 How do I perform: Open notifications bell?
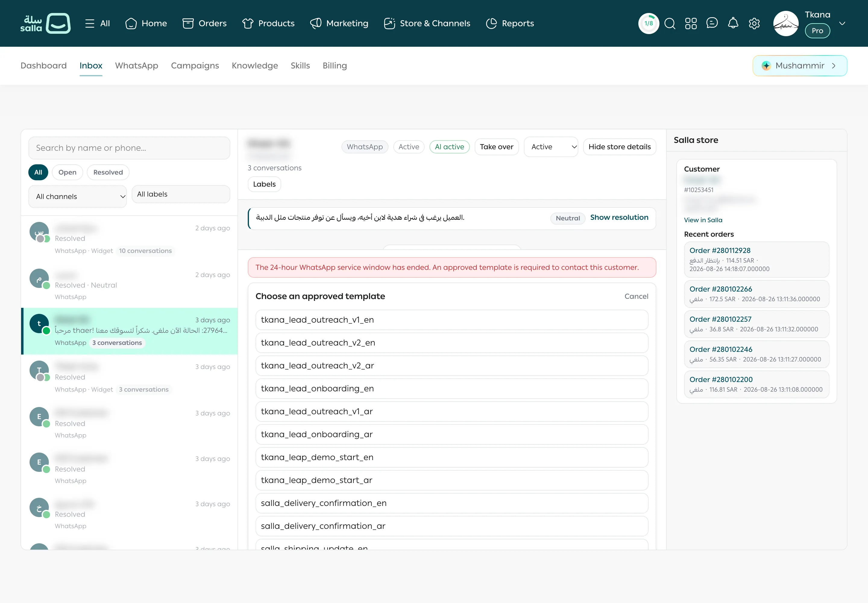click(x=733, y=24)
